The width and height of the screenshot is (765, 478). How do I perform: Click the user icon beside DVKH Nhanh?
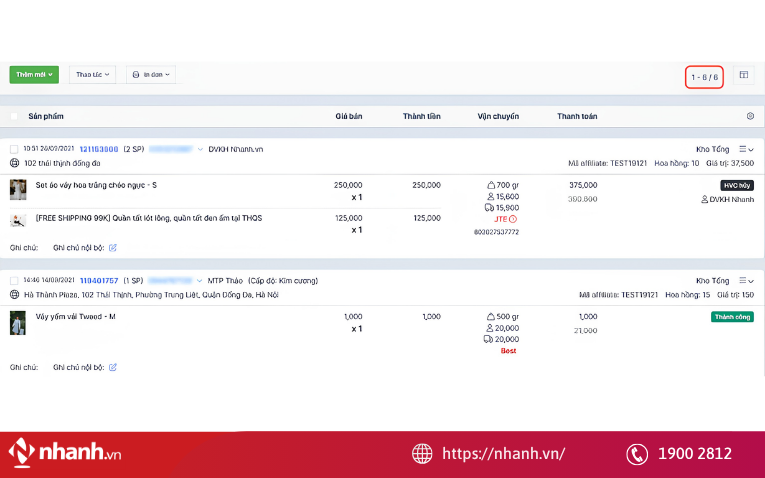click(705, 199)
